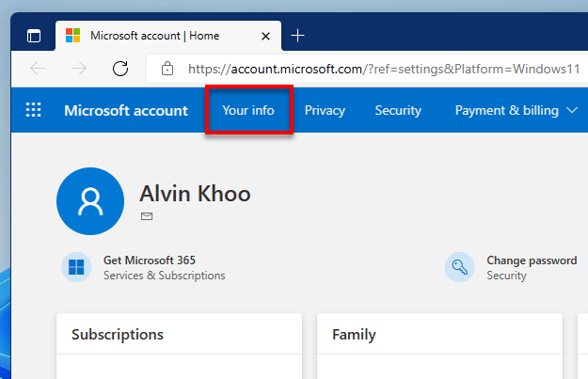Click the Microsoft account heading link
The height and width of the screenshot is (379, 588).
(x=126, y=111)
